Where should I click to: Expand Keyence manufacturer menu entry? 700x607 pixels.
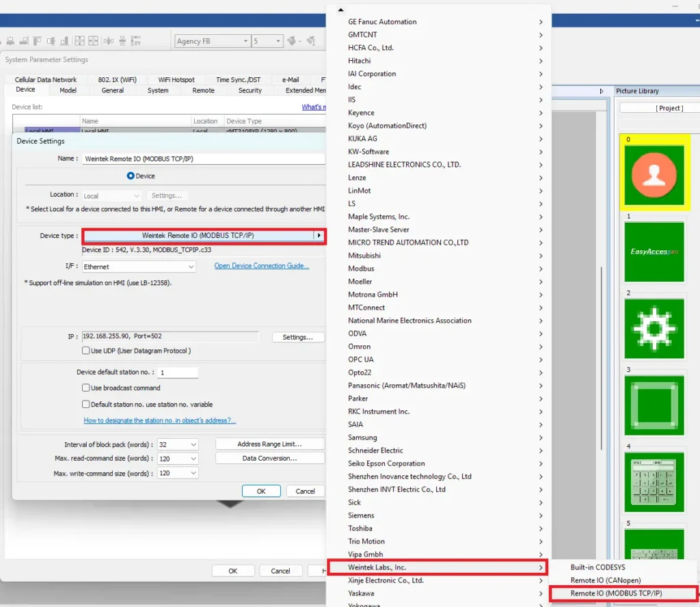pos(437,113)
